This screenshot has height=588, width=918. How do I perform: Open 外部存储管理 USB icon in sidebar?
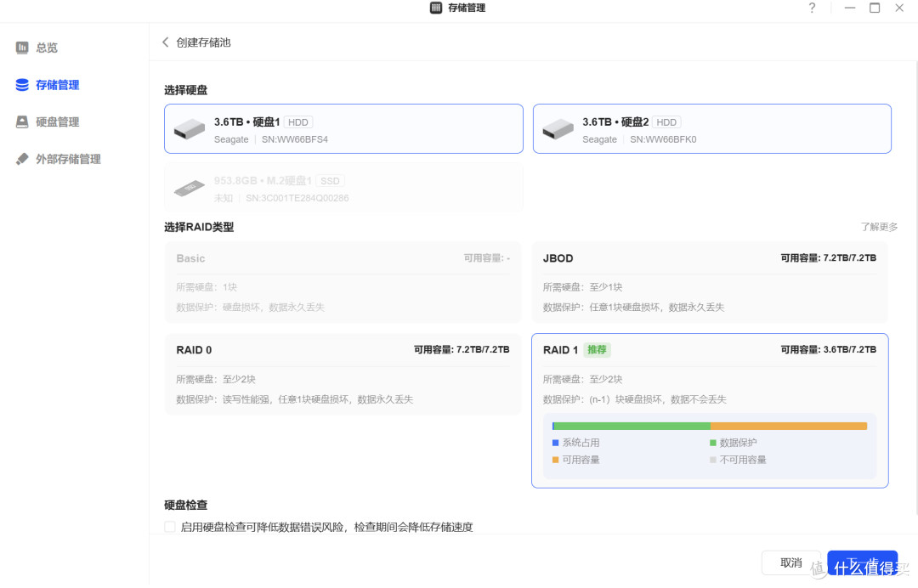click(x=22, y=159)
